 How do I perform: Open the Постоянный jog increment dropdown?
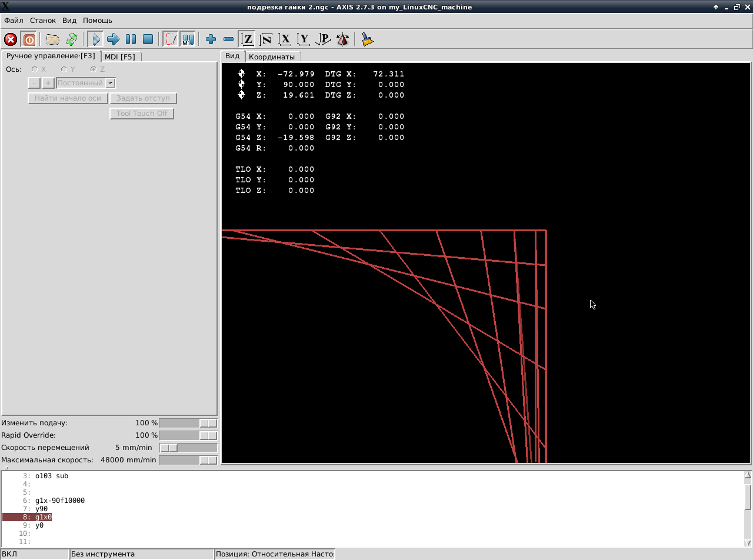point(110,83)
